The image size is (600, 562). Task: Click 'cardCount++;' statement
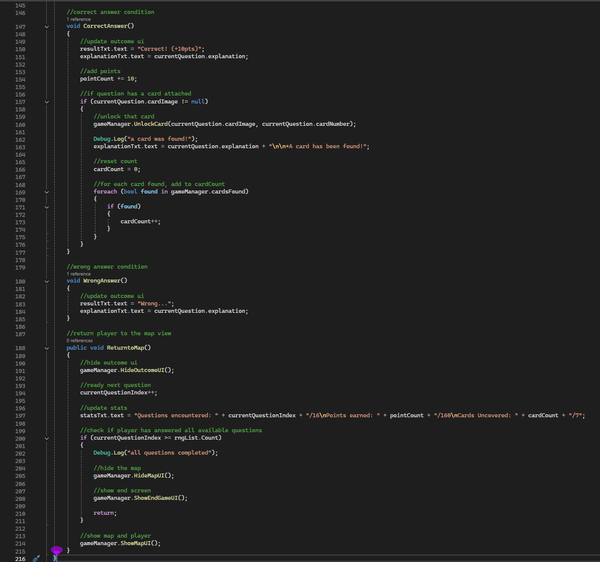[x=140, y=222]
